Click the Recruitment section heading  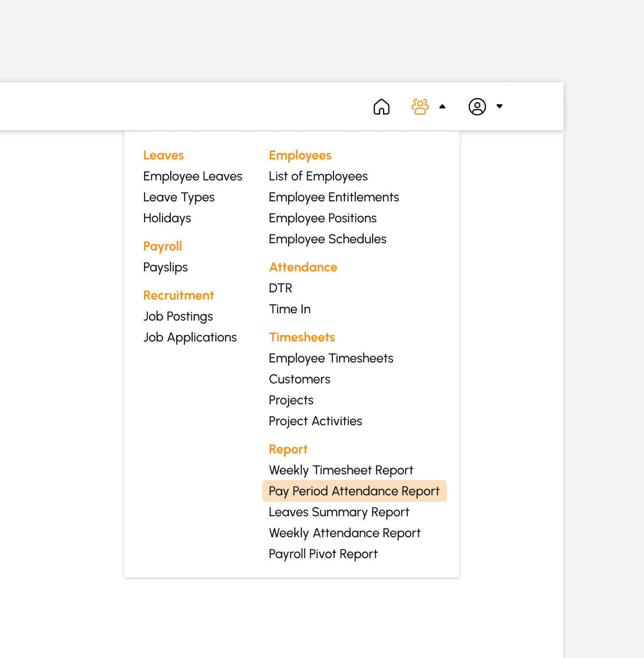pos(178,296)
